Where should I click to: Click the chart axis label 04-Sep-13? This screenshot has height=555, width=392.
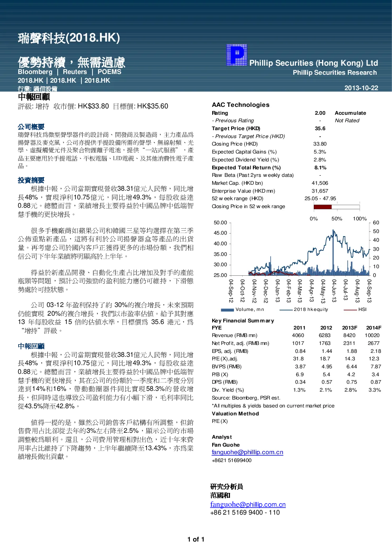369,291
